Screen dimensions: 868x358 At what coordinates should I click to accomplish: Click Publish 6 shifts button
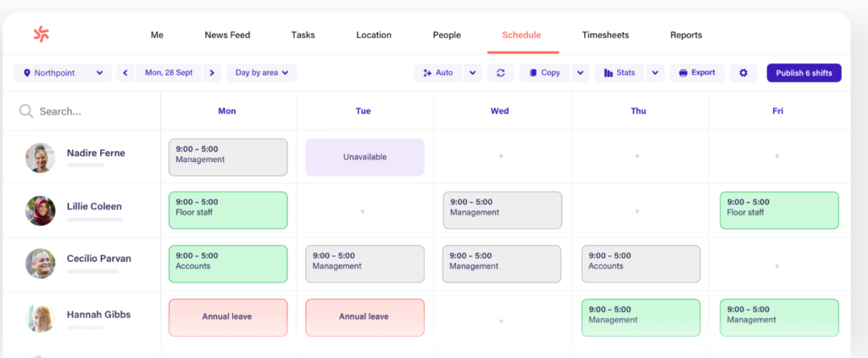point(804,73)
